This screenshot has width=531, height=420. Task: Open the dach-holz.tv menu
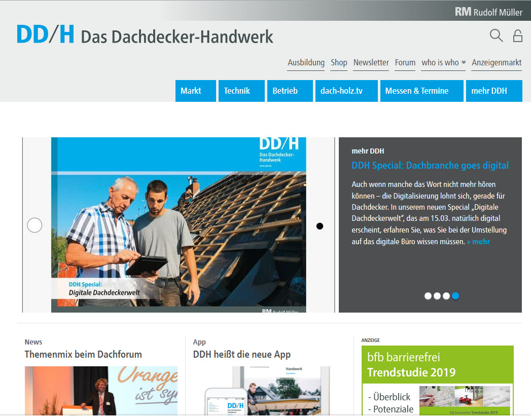tap(346, 91)
